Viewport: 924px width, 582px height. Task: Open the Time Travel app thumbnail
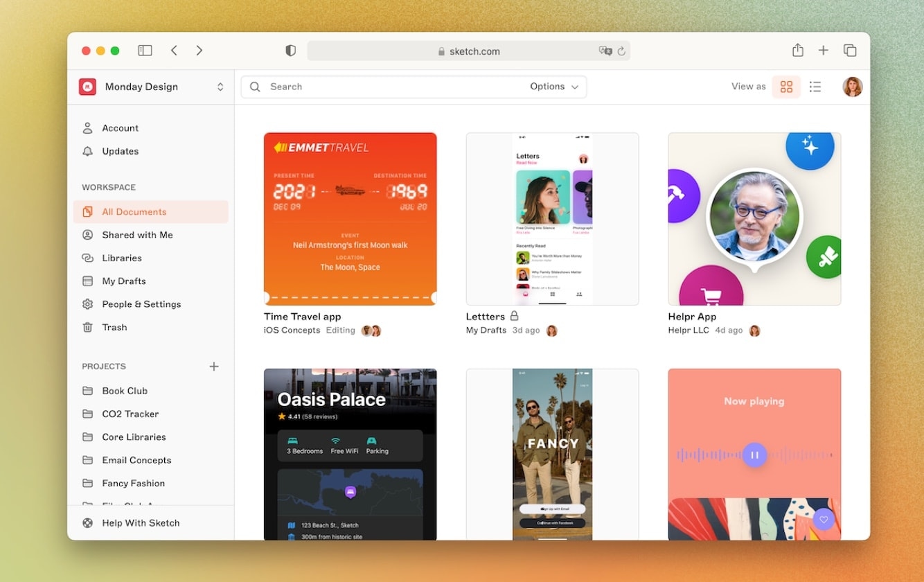350,219
